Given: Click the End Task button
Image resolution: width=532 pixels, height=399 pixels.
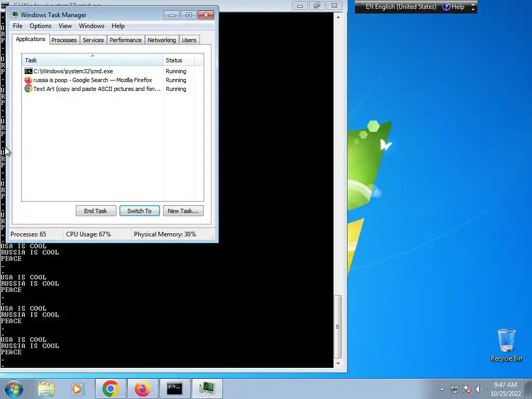Looking at the screenshot, I should pyautogui.click(x=96, y=211).
